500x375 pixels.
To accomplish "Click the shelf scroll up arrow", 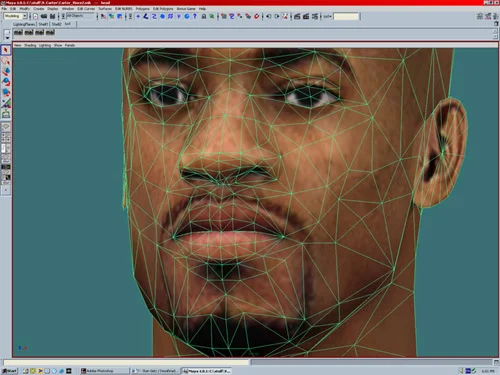I will click(495, 31).
